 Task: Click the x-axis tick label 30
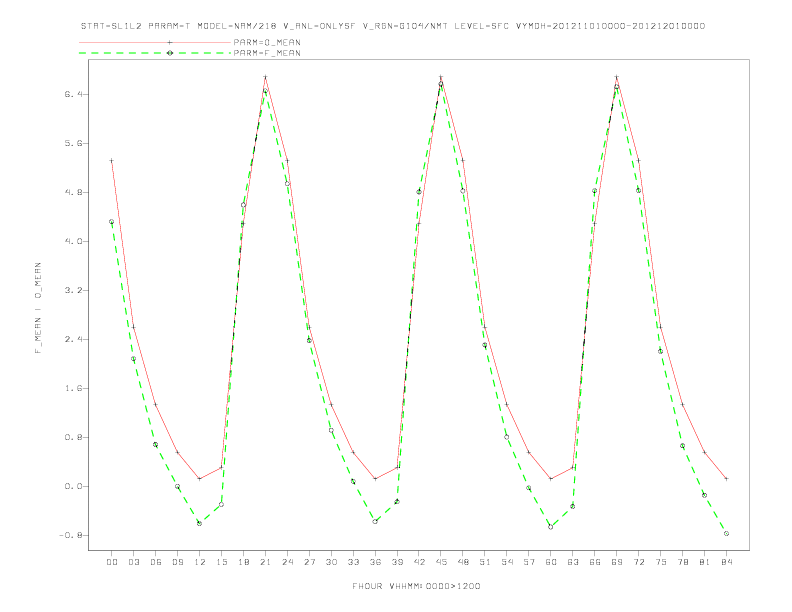pos(331,562)
